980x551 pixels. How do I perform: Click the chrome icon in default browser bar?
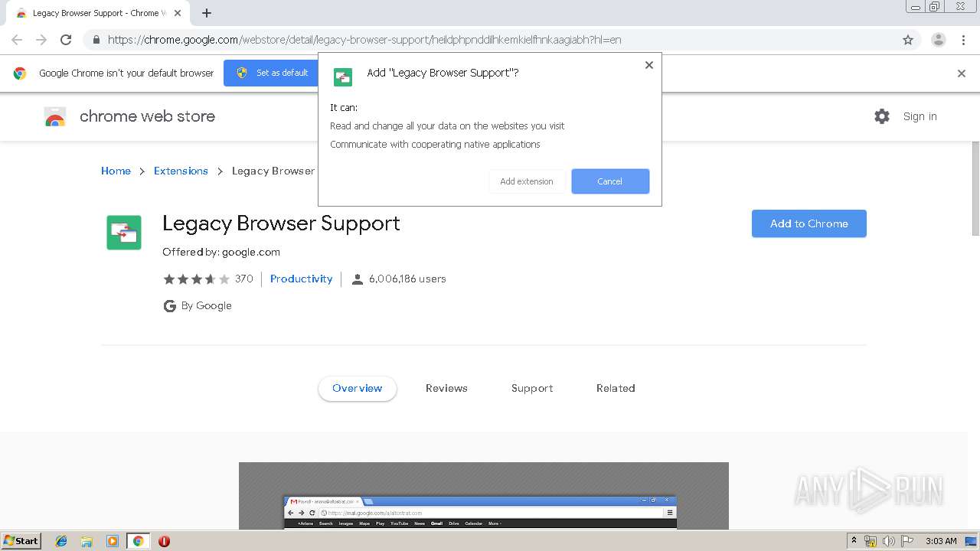tap(20, 73)
